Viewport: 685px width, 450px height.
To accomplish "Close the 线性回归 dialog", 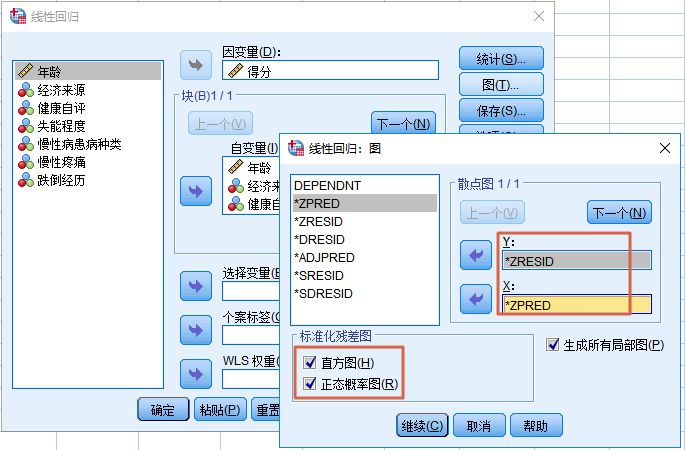I will coord(539,16).
